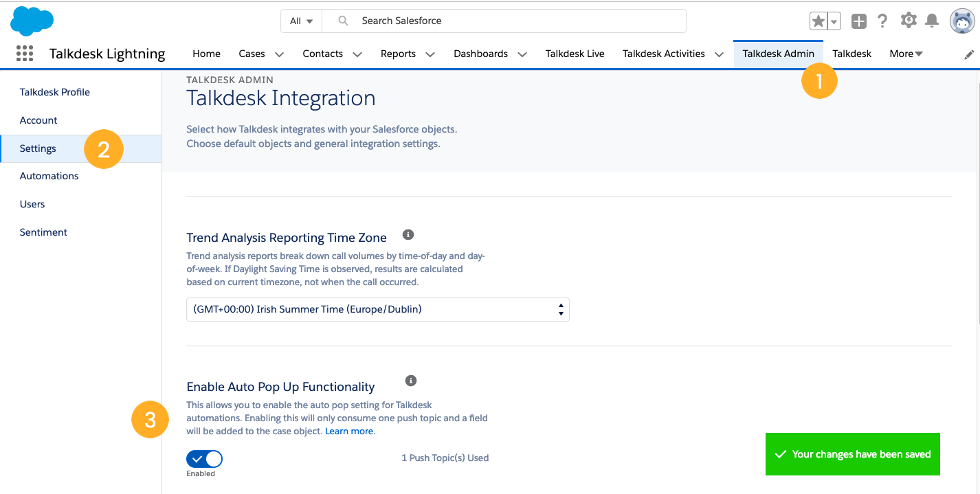Open the Dashboards tab

tap(480, 54)
